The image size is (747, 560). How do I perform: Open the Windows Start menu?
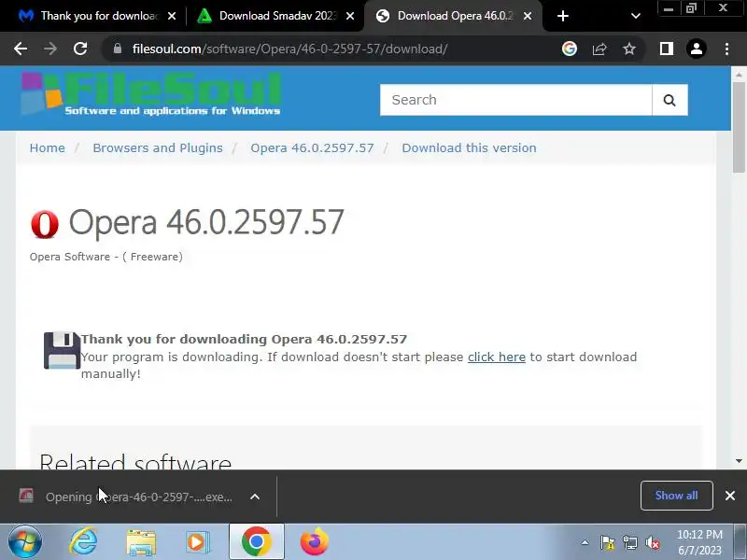click(24, 542)
